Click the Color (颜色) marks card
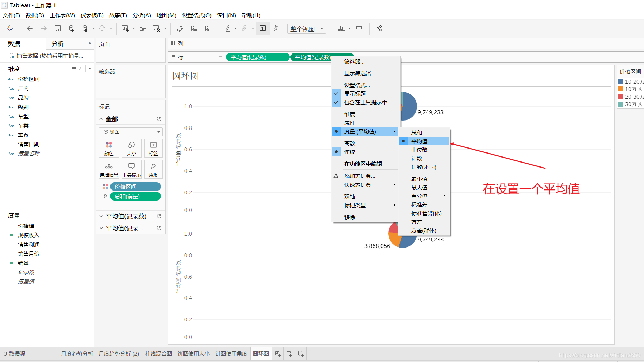Image resolution: width=644 pixels, height=362 pixels. point(109,148)
